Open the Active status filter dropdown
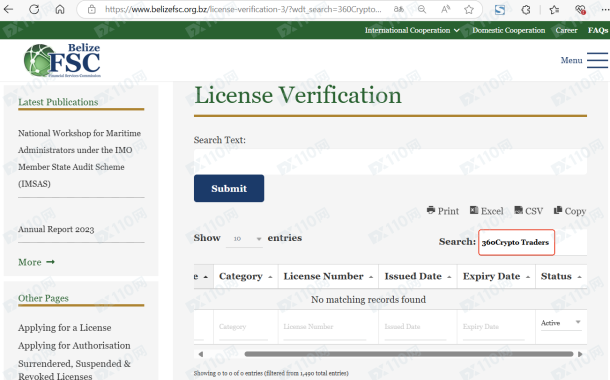The image size is (610, 380). [x=561, y=323]
